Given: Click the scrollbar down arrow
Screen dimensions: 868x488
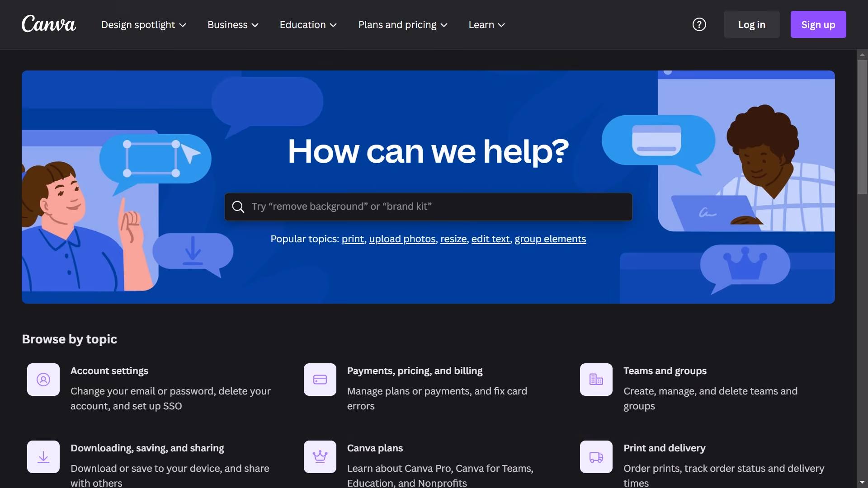Looking at the screenshot, I should (862, 483).
